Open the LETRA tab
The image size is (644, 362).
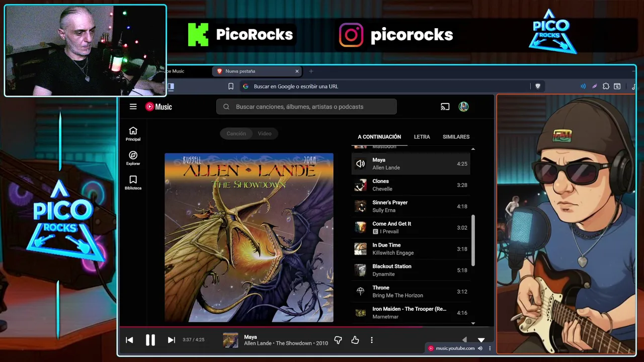click(x=422, y=137)
